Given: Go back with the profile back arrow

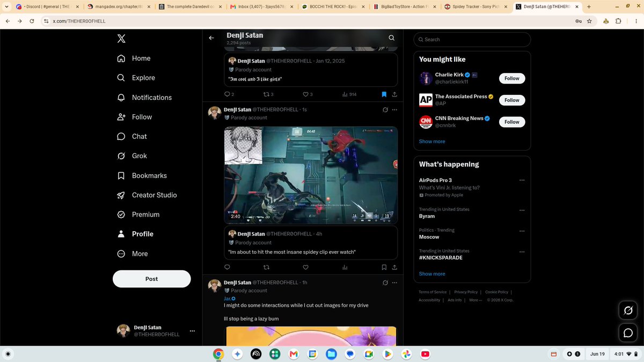Looking at the screenshot, I should click(x=211, y=38).
